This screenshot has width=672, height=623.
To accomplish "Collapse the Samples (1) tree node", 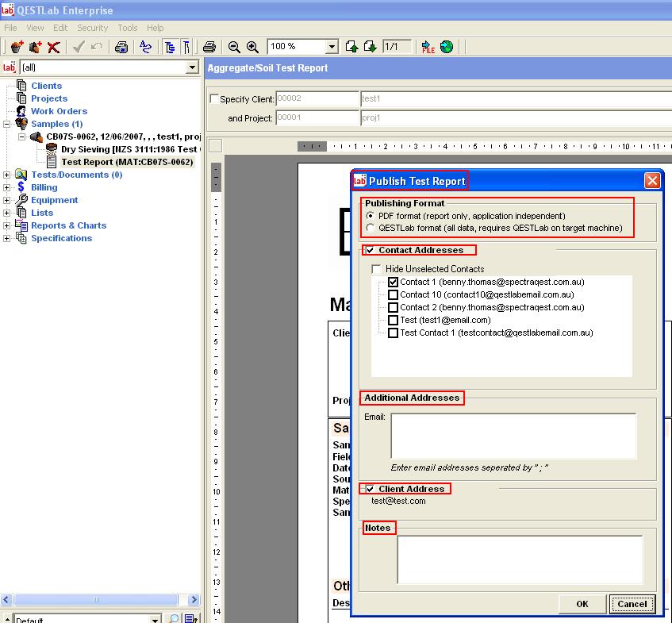I will [x=7, y=124].
